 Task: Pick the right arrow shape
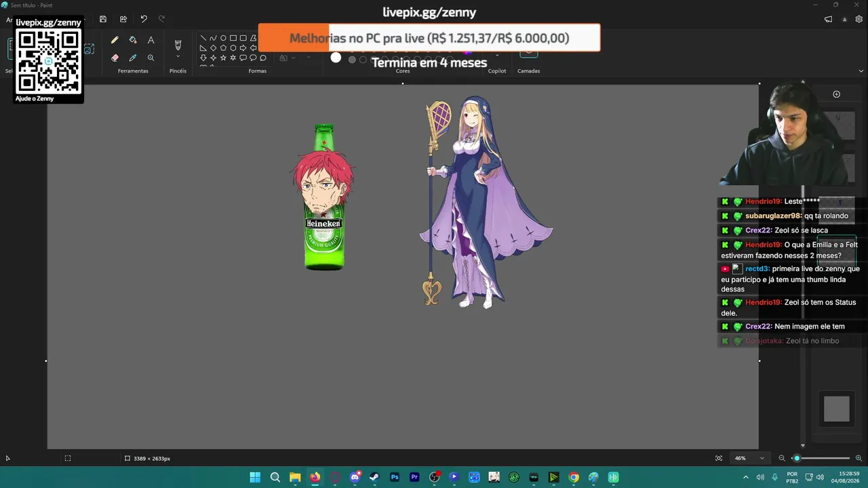click(243, 48)
